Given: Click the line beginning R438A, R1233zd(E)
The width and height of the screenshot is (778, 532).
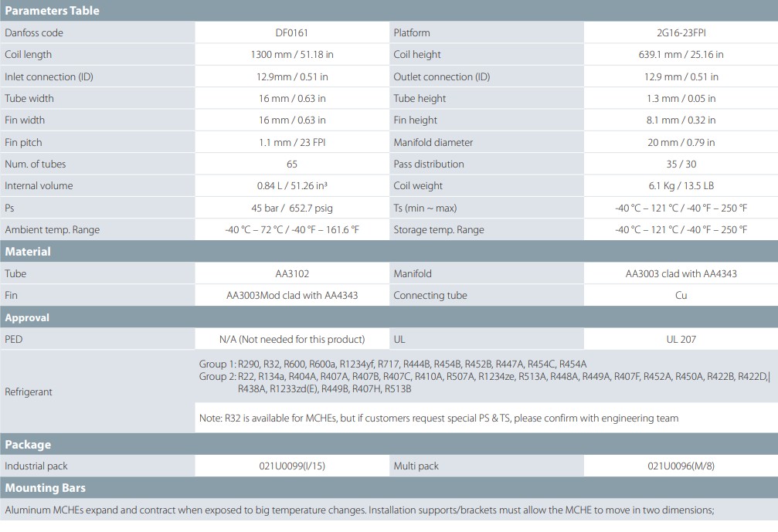Looking at the screenshot, I should click(x=324, y=388).
